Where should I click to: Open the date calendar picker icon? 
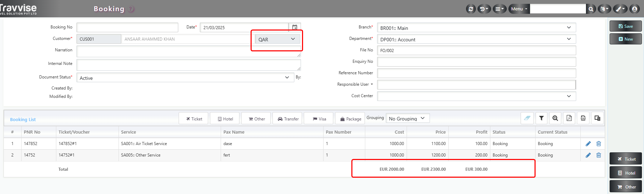(x=295, y=27)
